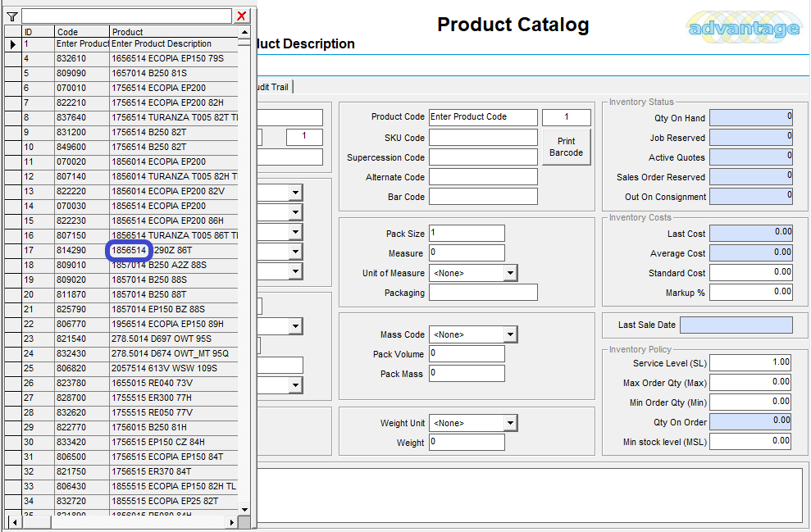This screenshot has height=532, width=811.
Task: Click the Pack Volume field
Action: (467, 353)
